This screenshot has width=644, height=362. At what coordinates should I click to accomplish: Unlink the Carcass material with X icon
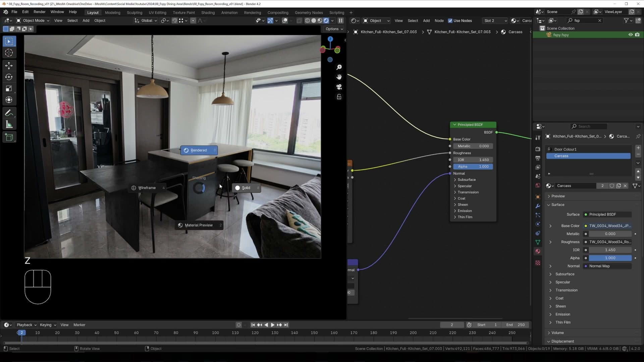(x=625, y=186)
